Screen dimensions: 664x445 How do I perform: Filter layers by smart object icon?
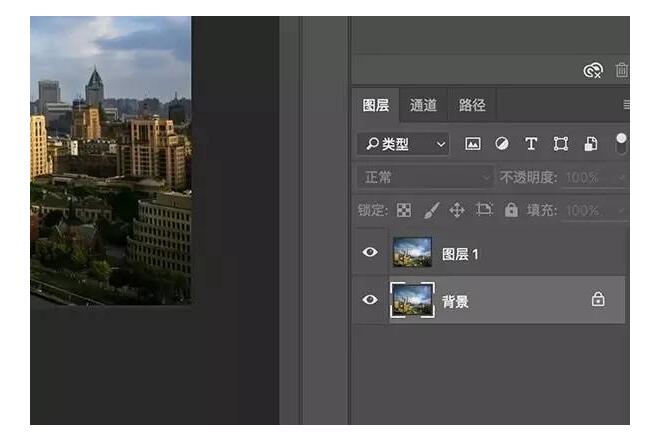tap(591, 144)
